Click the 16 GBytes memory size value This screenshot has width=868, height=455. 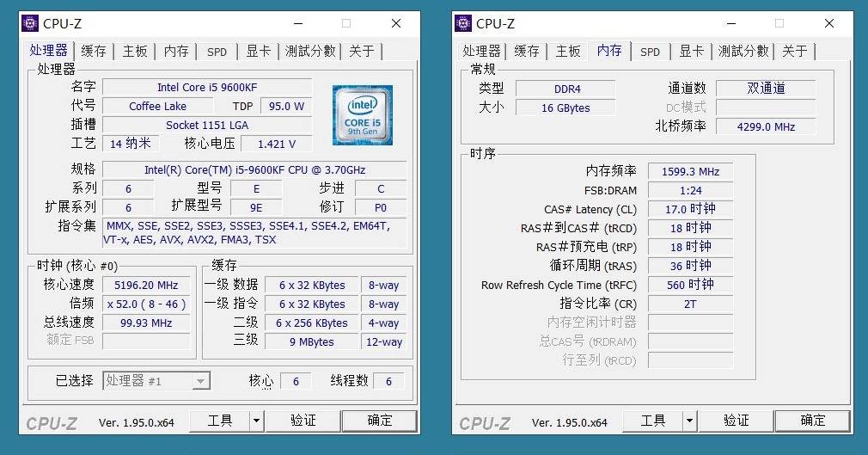tap(565, 108)
